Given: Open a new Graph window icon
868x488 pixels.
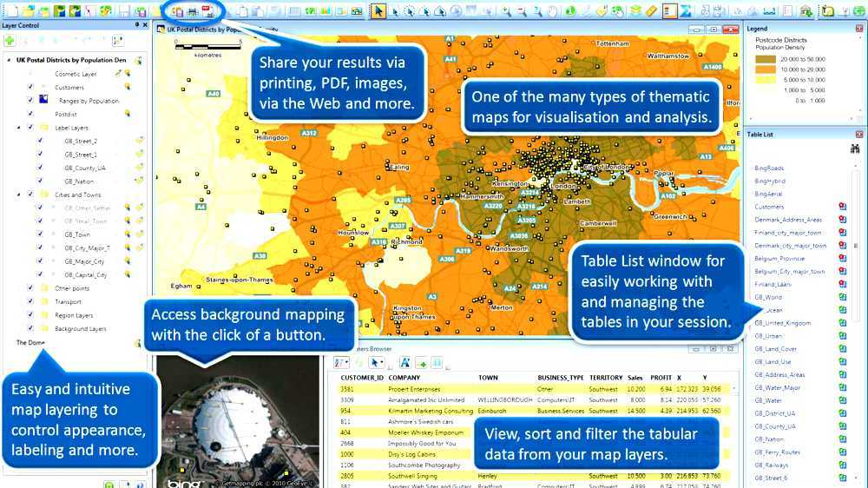Looking at the screenshot, I should point(325,10).
